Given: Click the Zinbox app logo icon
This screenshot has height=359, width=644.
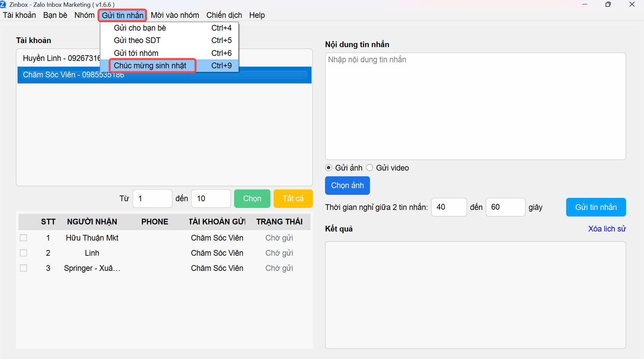Looking at the screenshot, I should point(3,4).
